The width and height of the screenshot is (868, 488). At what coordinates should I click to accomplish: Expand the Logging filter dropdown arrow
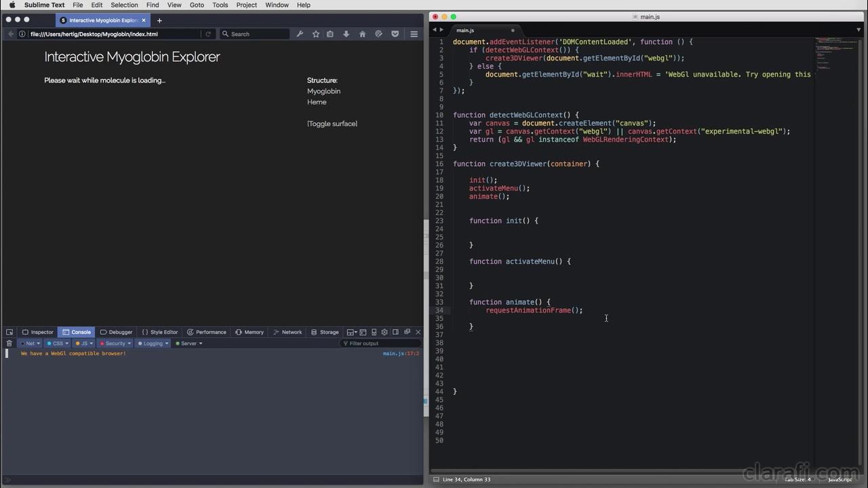(166, 344)
